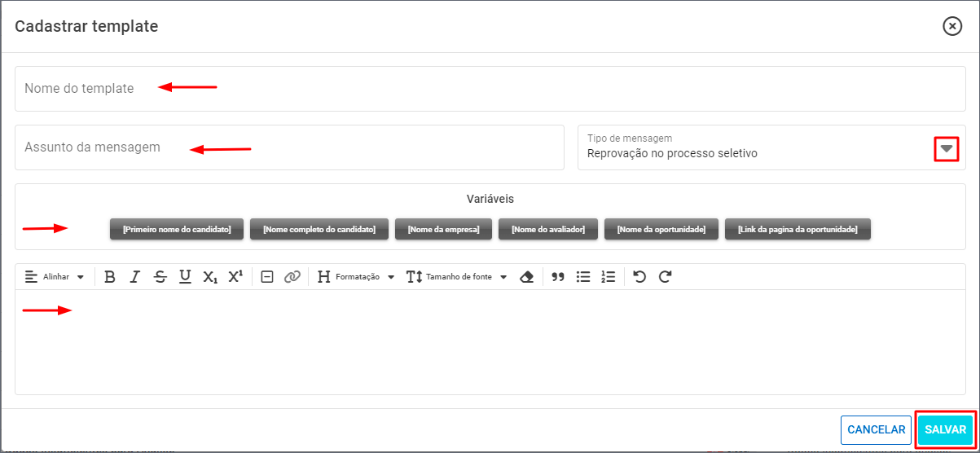
Task: Apply superscript formatting
Action: 235,277
